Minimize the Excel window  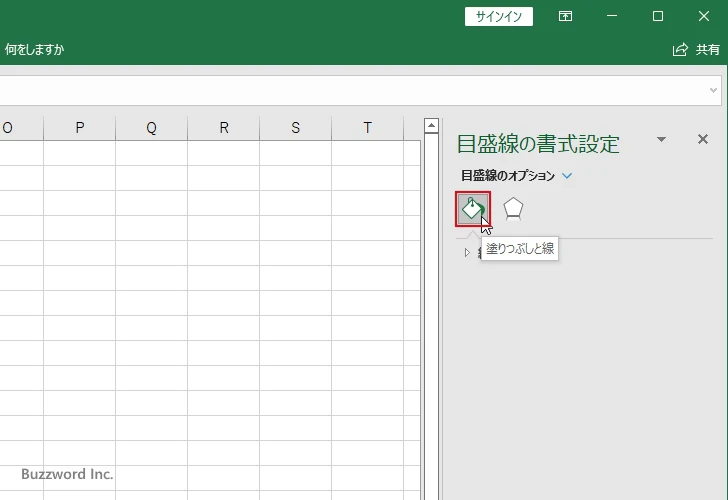[612, 17]
